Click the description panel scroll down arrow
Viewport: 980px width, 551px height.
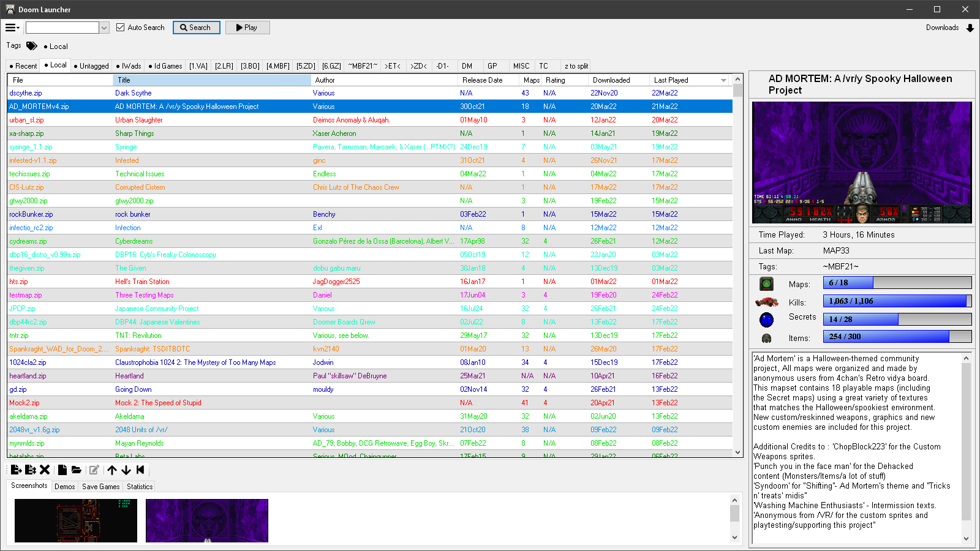pyautogui.click(x=967, y=539)
